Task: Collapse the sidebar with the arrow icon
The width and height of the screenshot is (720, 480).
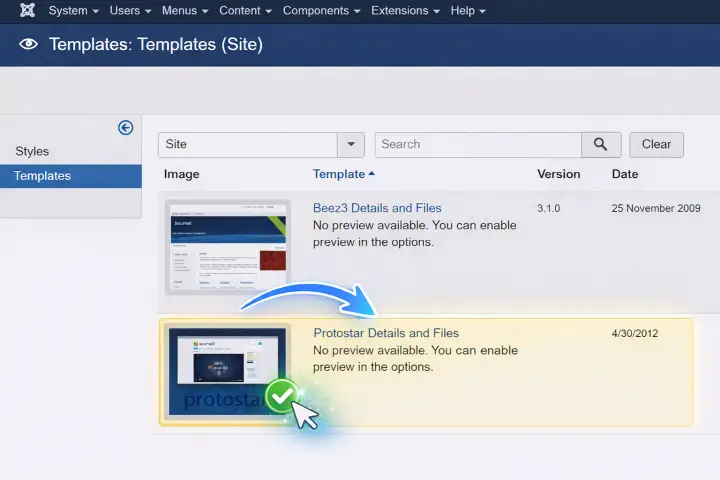Action: click(125, 127)
